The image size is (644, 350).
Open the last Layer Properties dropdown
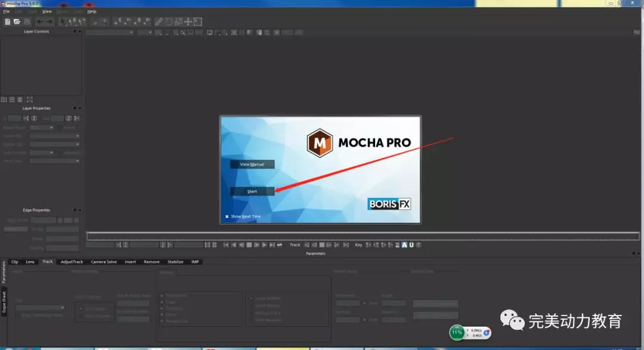[55, 161]
